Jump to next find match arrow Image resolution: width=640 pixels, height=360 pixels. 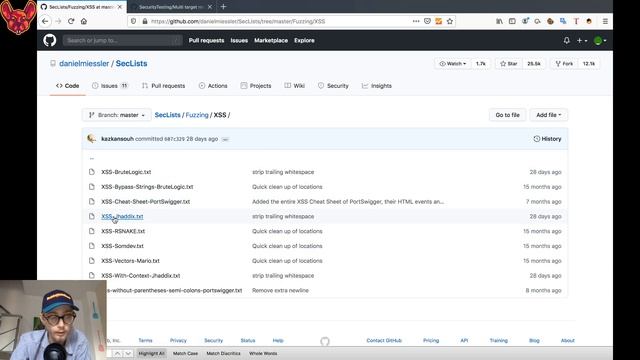(x=128, y=353)
